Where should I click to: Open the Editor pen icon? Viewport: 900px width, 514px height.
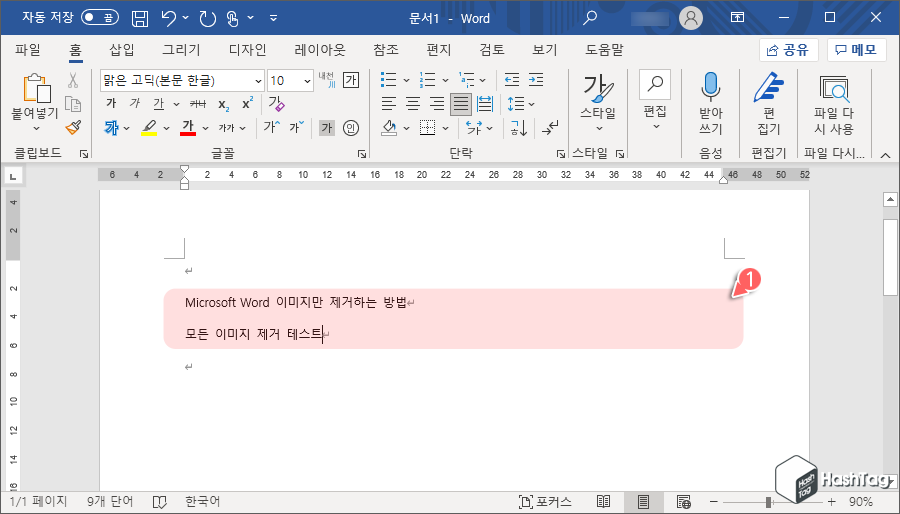tap(769, 87)
